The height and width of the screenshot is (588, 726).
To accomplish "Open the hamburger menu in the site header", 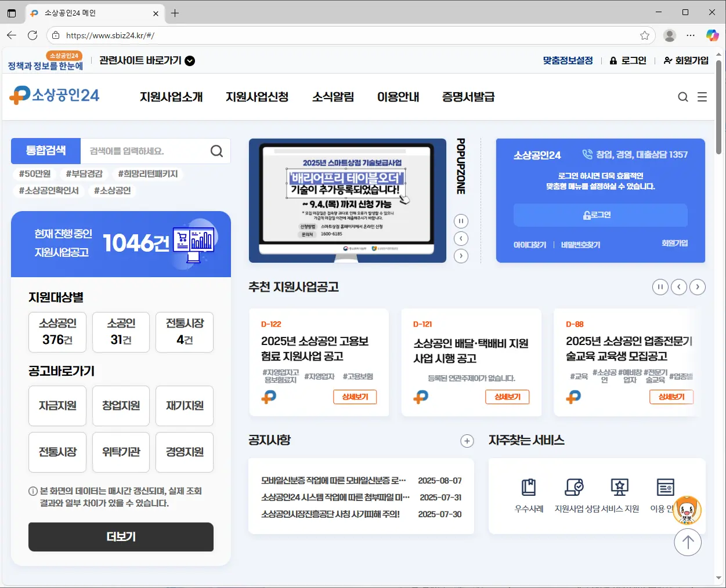I will pos(702,97).
